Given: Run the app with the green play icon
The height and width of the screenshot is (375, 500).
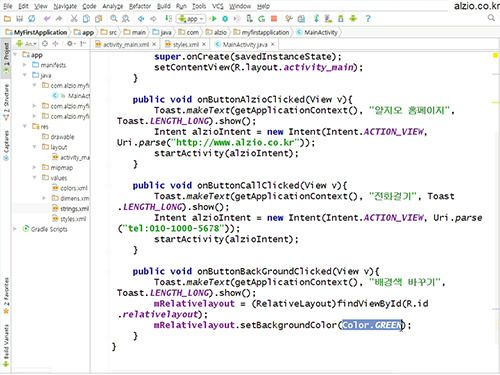Looking at the screenshot, I should (x=213, y=19).
